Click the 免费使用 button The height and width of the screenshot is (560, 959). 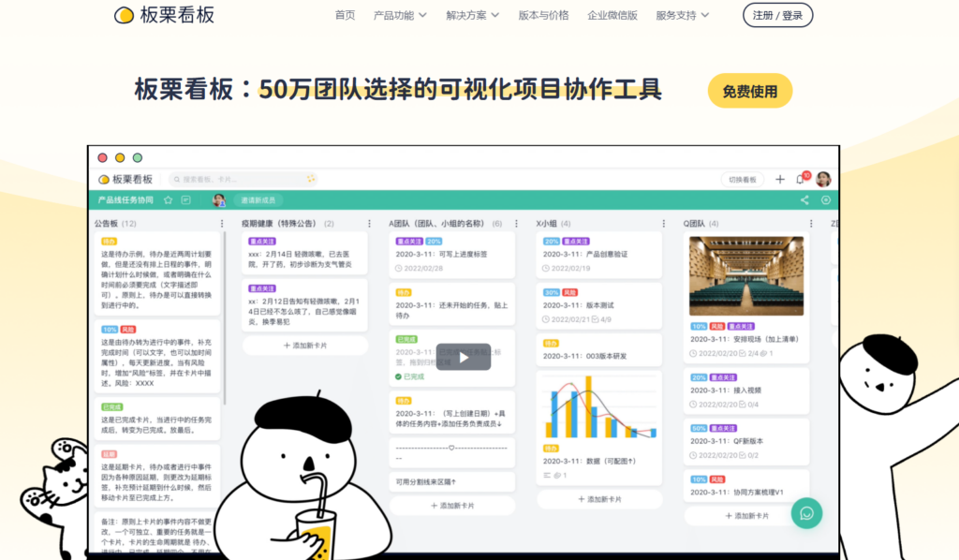pyautogui.click(x=749, y=91)
